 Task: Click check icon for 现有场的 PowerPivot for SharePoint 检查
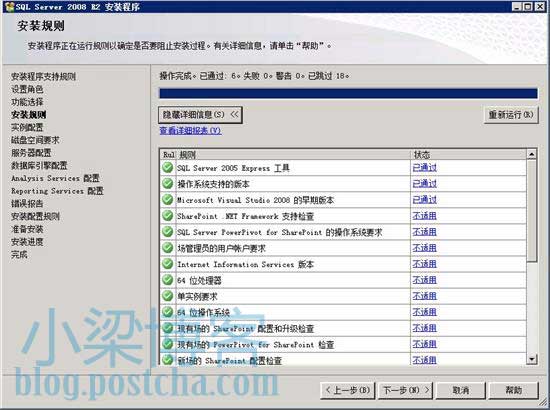pyautogui.click(x=168, y=344)
